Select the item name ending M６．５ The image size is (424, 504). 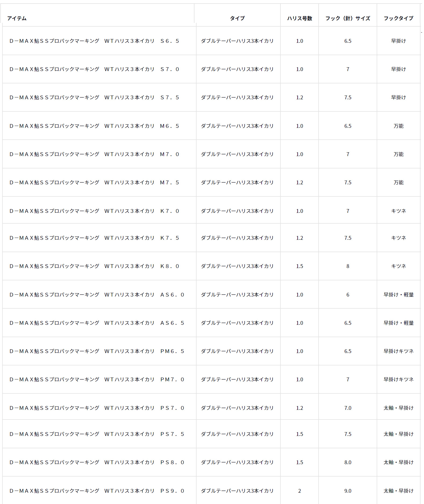94,126
